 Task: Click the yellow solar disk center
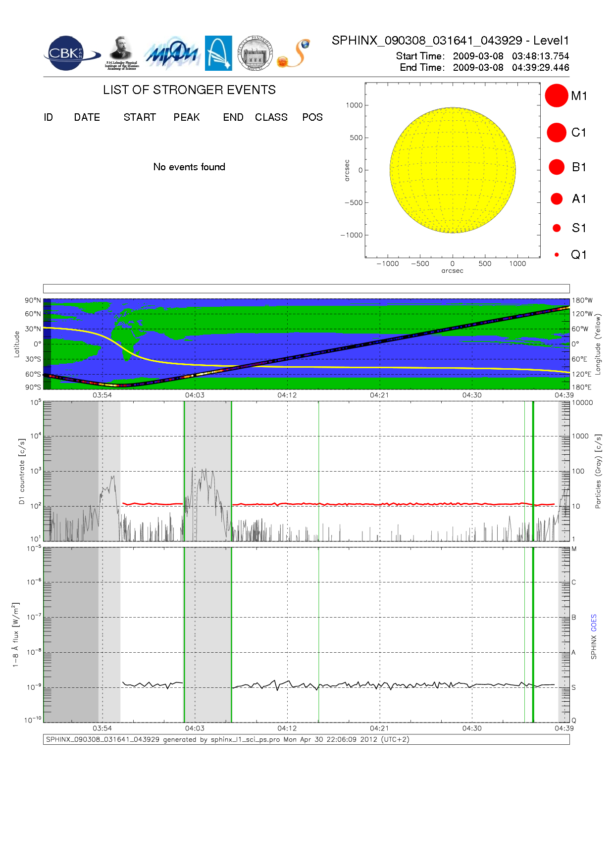pyautogui.click(x=453, y=170)
